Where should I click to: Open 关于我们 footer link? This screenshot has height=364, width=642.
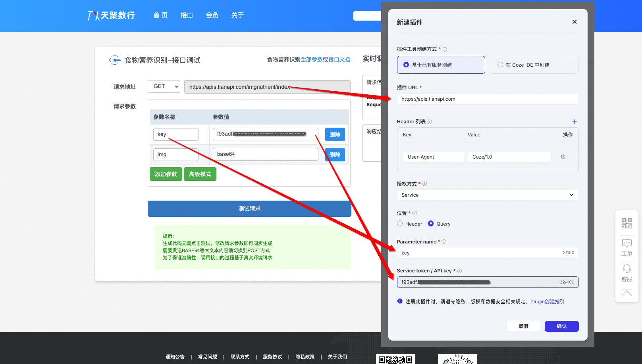point(337,357)
